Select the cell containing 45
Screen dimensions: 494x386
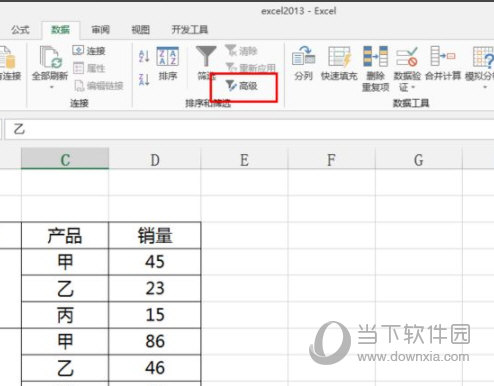pyautogui.click(x=155, y=262)
